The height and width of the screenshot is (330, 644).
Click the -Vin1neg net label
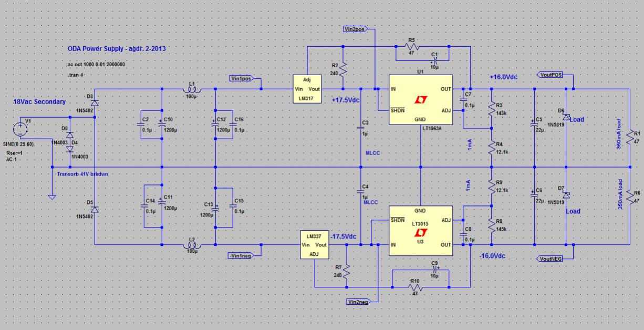[x=241, y=255]
